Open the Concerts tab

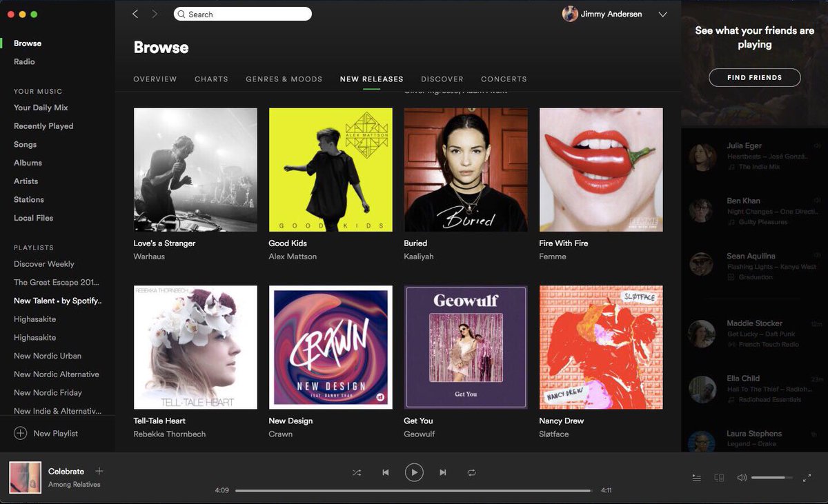[504, 79]
